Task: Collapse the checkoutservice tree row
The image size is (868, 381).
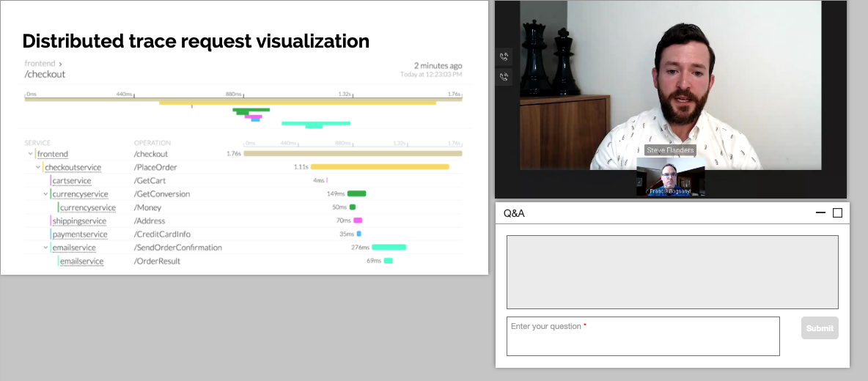Action: point(37,167)
